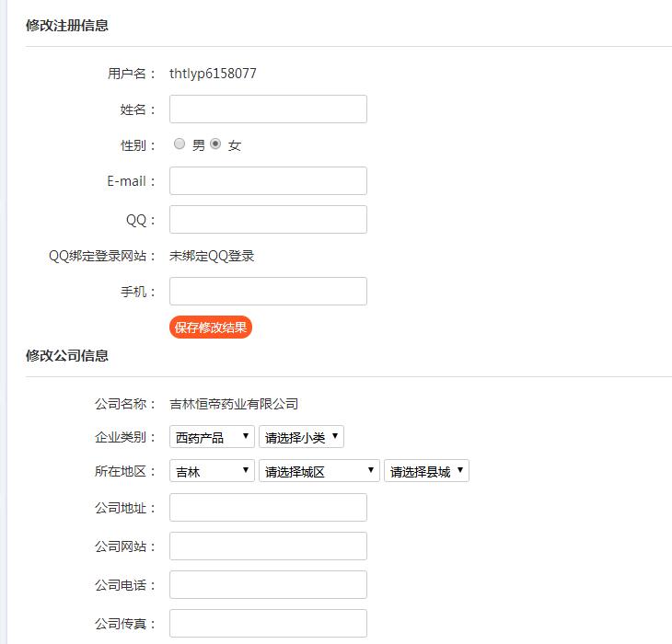Click the 未绑定QQ登录 status text
Viewport: 672px width, 644px height.
[x=212, y=256]
